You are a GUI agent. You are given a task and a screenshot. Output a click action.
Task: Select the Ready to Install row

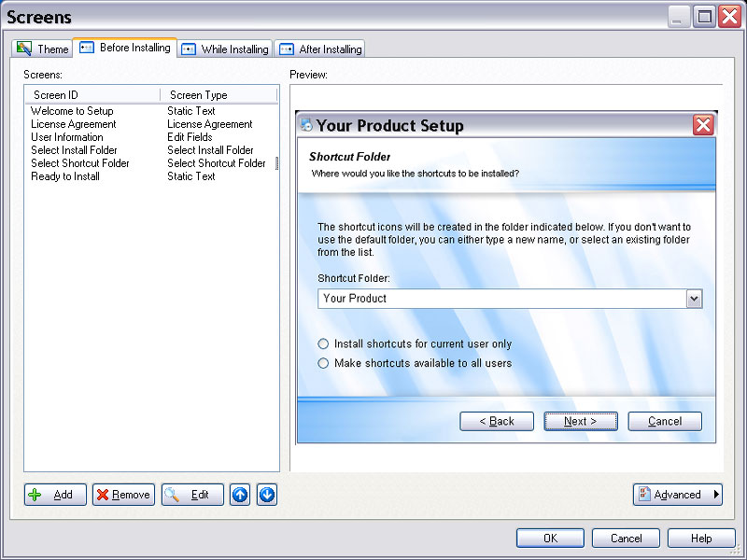(65, 176)
